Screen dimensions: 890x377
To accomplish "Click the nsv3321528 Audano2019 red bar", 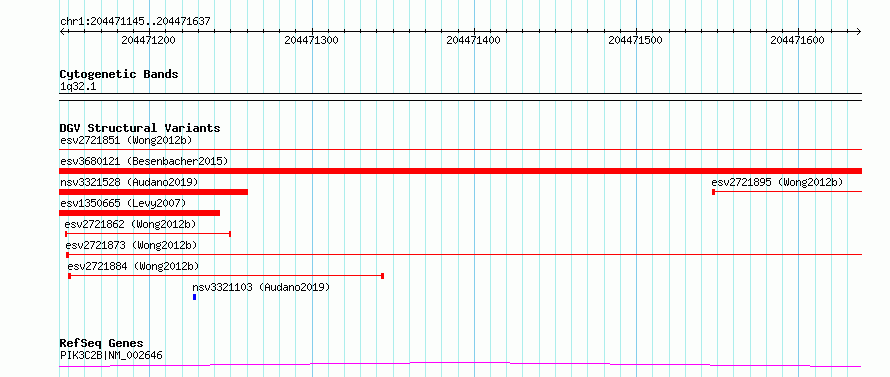I will [153, 192].
